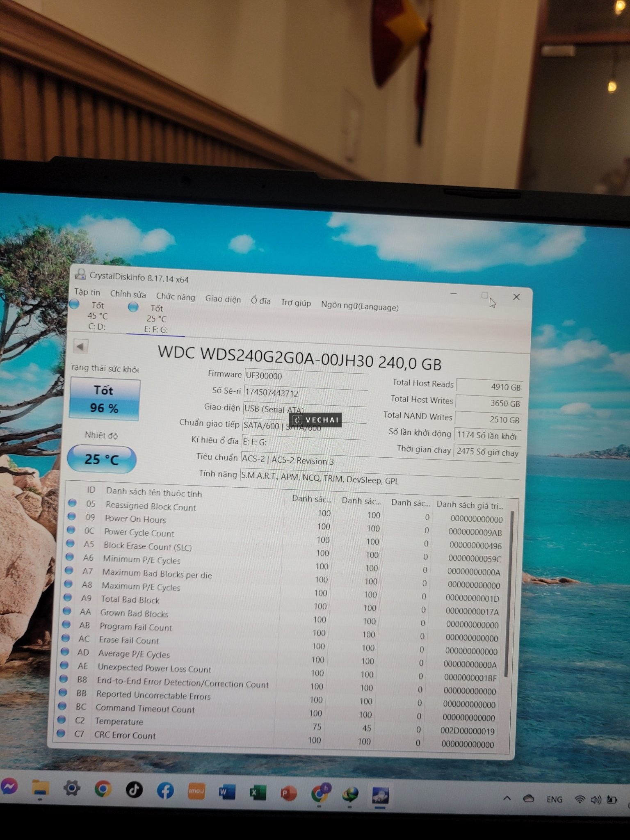
Task: Click the Total NAND Writes value 2510 GB
Action: click(488, 419)
